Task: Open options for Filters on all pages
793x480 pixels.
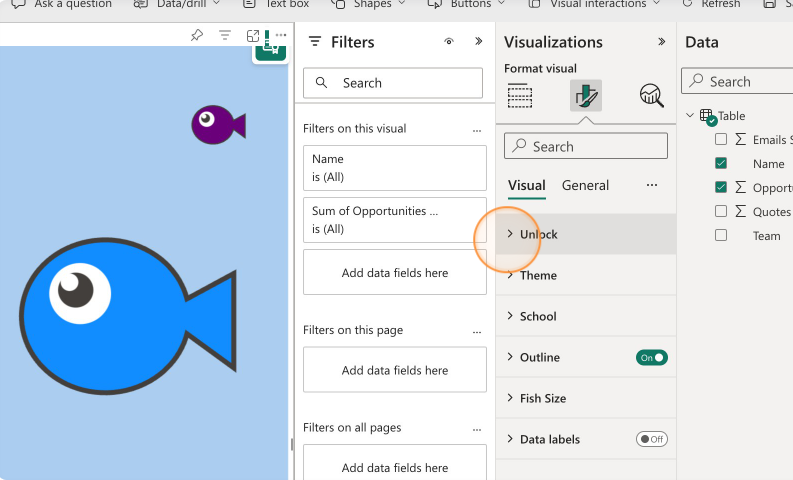Action: click(477, 429)
